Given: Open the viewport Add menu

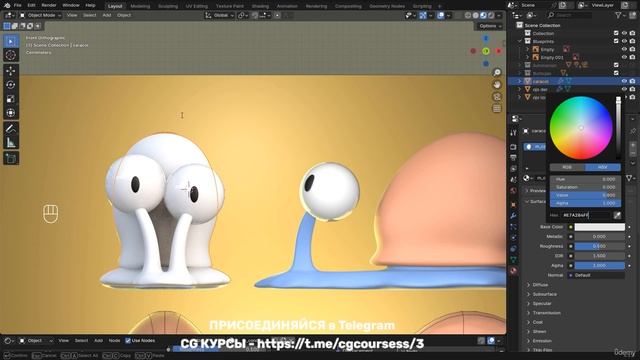Looking at the screenshot, I should pyautogui.click(x=107, y=15).
